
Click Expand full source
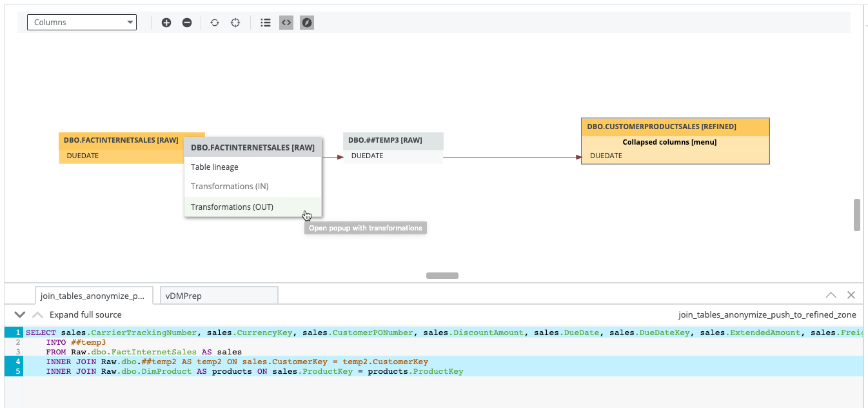(85, 315)
